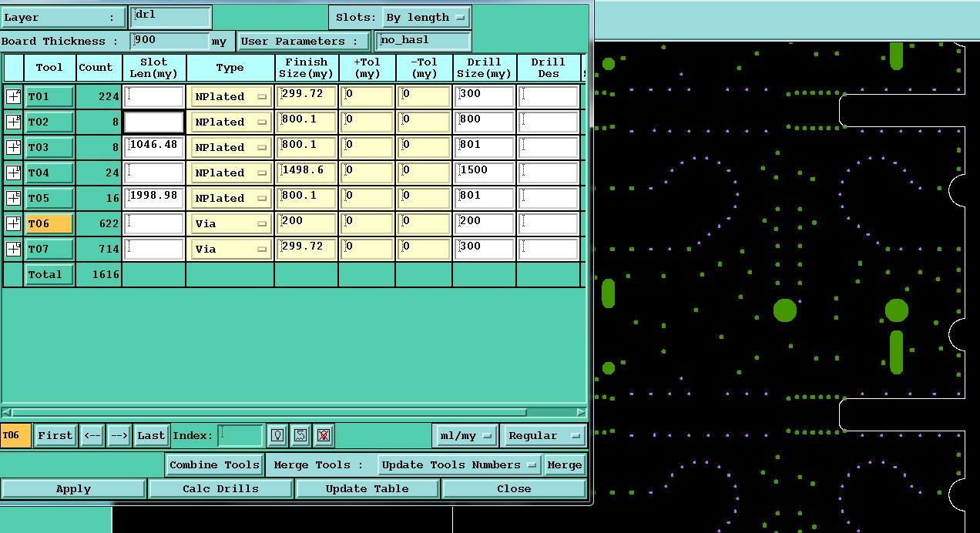The height and width of the screenshot is (533, 980).
Task: Click the Merge button
Action: click(565, 464)
